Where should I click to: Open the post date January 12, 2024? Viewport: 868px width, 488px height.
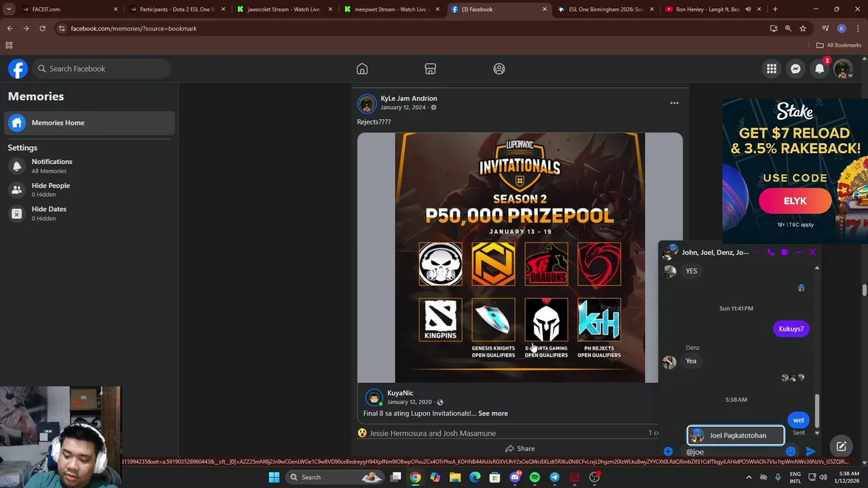[403, 108]
